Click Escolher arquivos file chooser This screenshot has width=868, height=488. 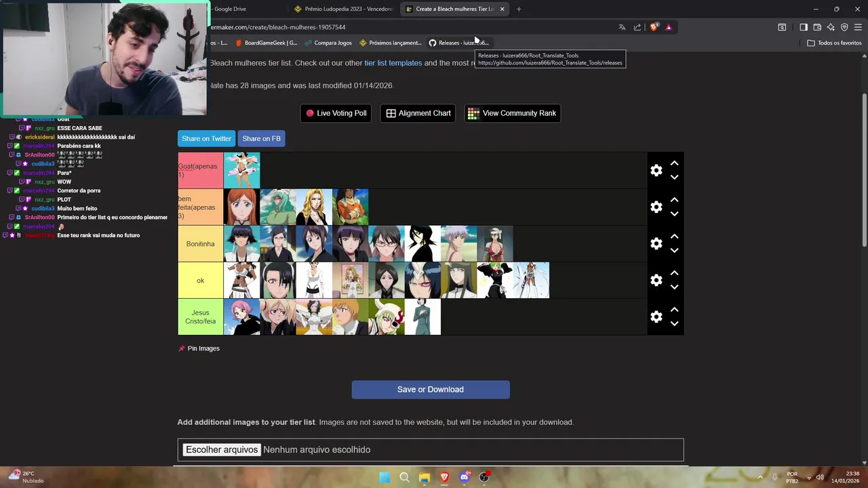coord(222,449)
